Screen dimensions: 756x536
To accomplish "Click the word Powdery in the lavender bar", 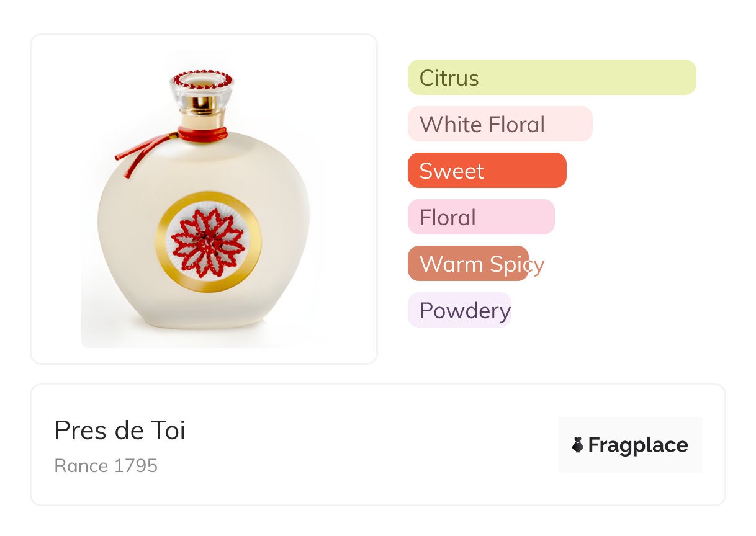I will (x=465, y=311).
